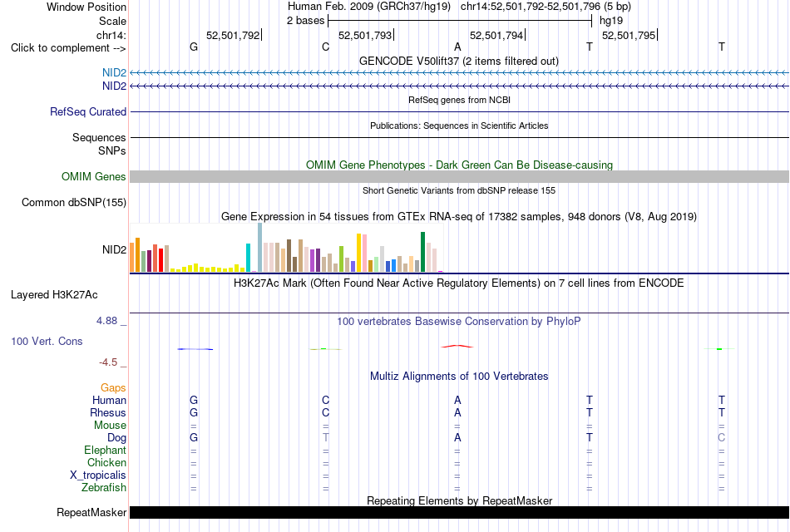Click base C in the Dog alignment row
This screenshot has height=532, width=790.
point(722,438)
